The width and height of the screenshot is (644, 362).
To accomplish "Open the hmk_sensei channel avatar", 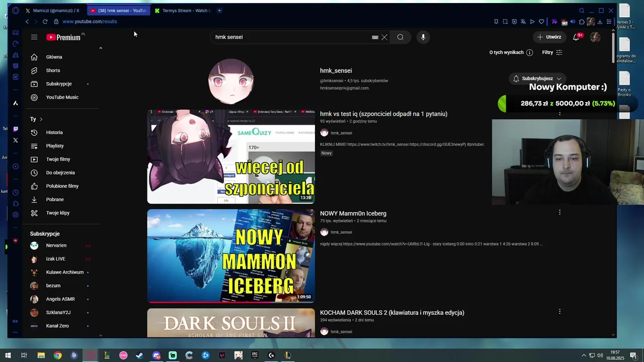I will [231, 81].
